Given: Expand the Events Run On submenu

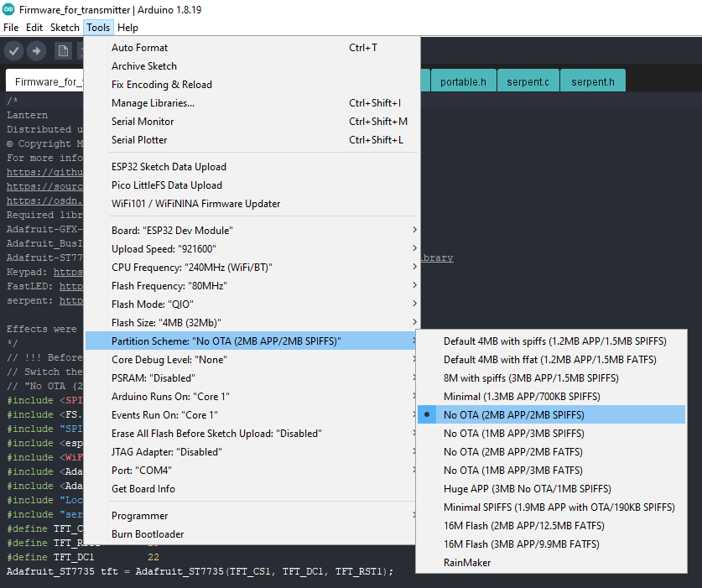Looking at the screenshot, I should [252, 414].
